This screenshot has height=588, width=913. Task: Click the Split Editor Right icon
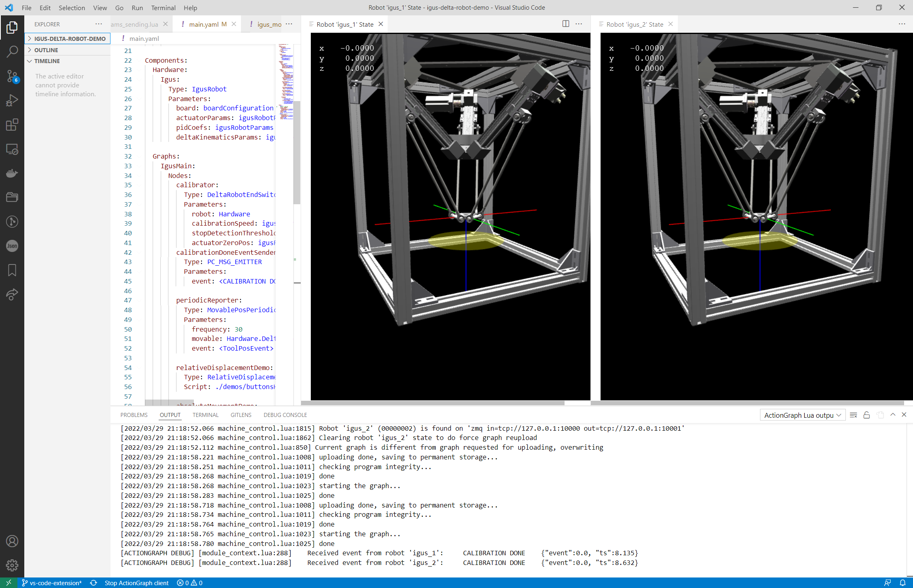pos(566,24)
